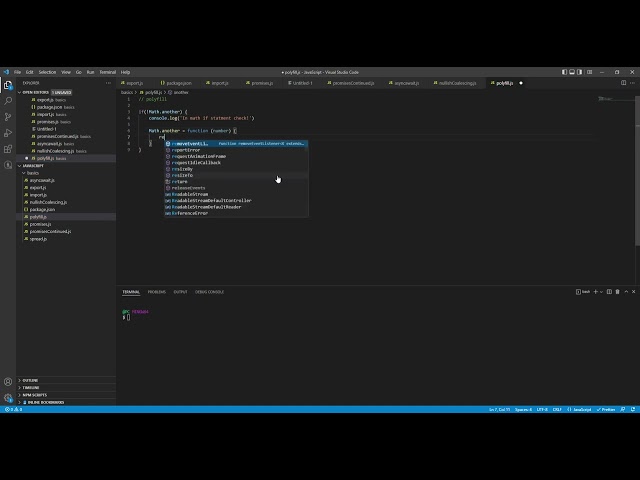Click the Spaces indentation setting
The image size is (640, 480).
click(x=523, y=409)
